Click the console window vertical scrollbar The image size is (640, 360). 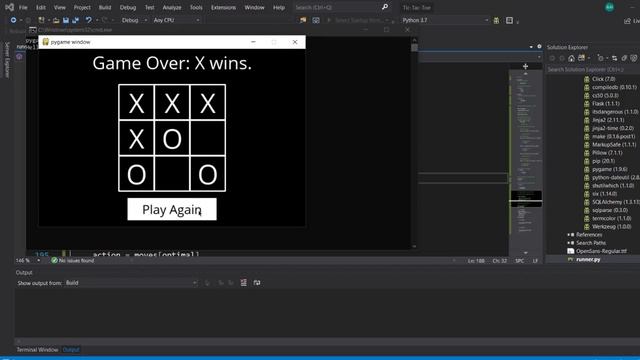click(x=414, y=142)
